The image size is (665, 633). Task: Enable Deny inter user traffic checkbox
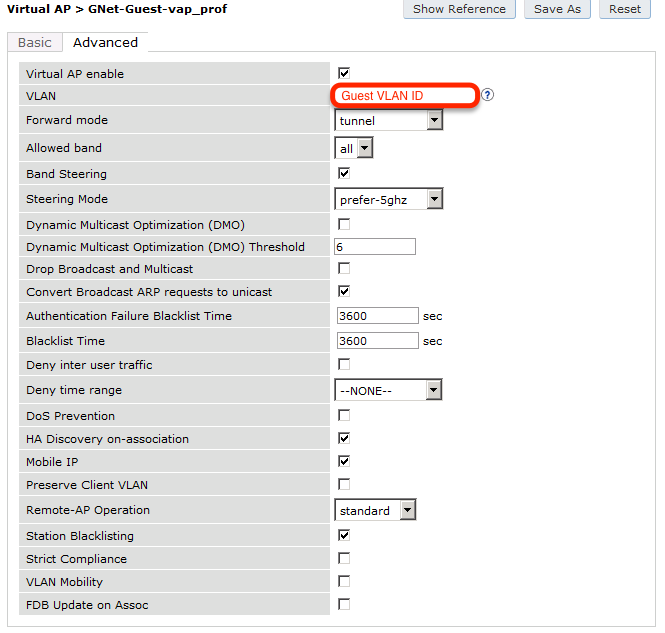click(344, 364)
